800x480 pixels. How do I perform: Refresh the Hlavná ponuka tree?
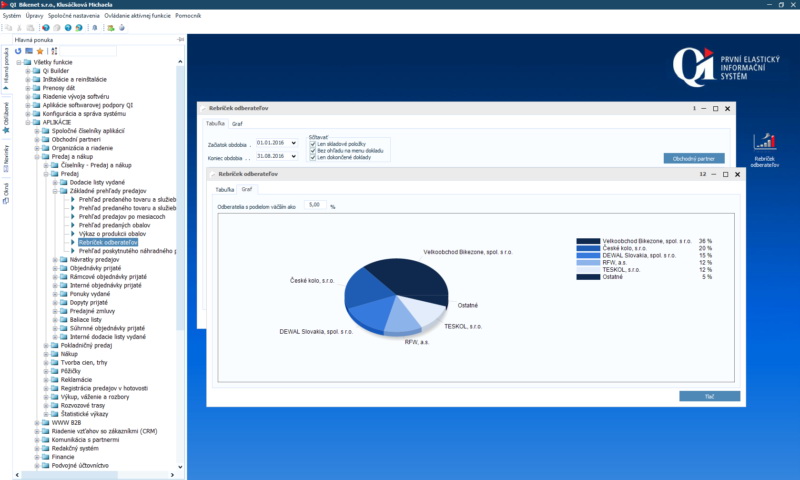[x=18, y=51]
